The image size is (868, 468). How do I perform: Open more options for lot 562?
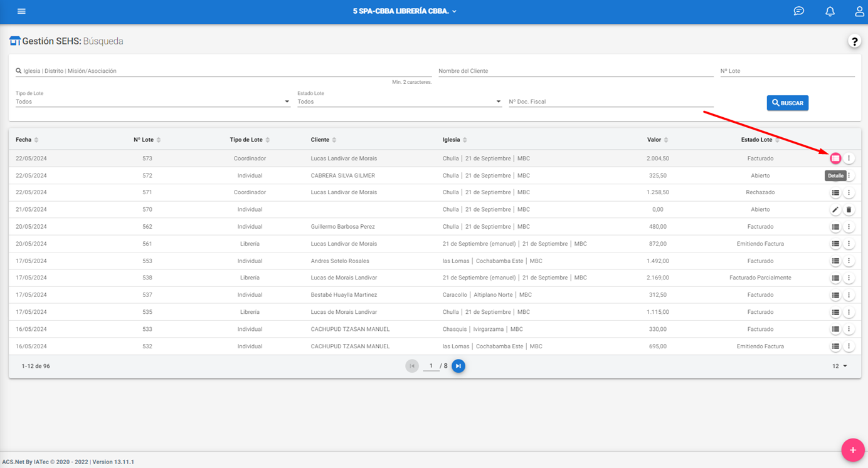[849, 227]
